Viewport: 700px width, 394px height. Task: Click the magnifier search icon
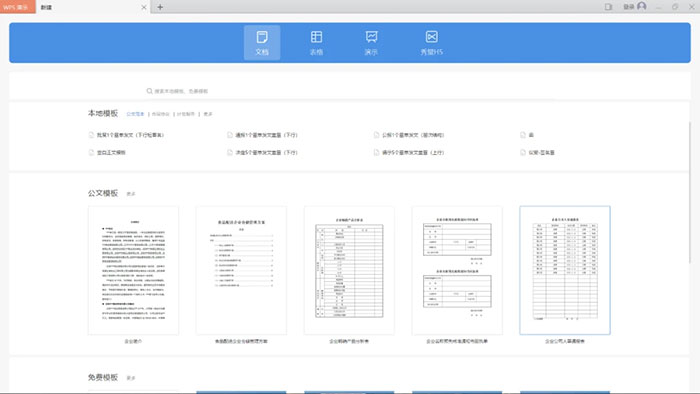click(150, 91)
